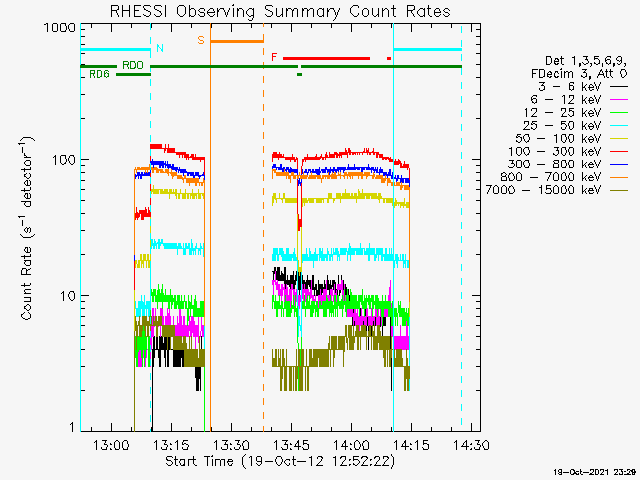The height and width of the screenshot is (480, 640).
Task: Click the '14:00' x-axis tick label
Action: pos(351,444)
